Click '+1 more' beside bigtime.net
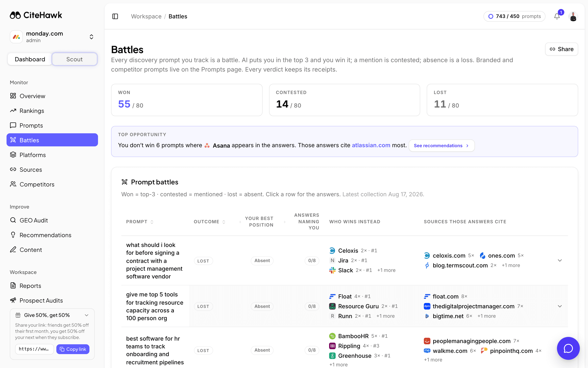This screenshot has height=368, width=588. 487,316
